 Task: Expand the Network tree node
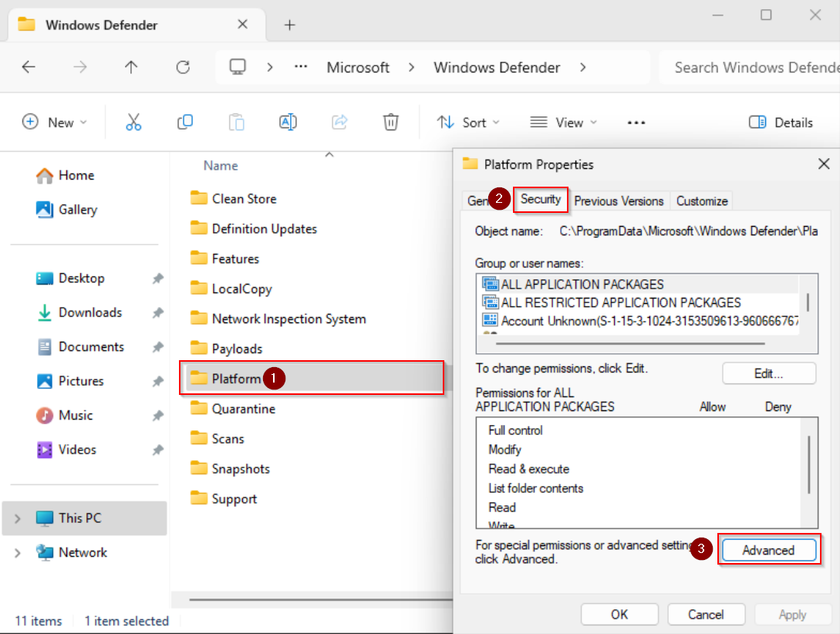point(17,552)
